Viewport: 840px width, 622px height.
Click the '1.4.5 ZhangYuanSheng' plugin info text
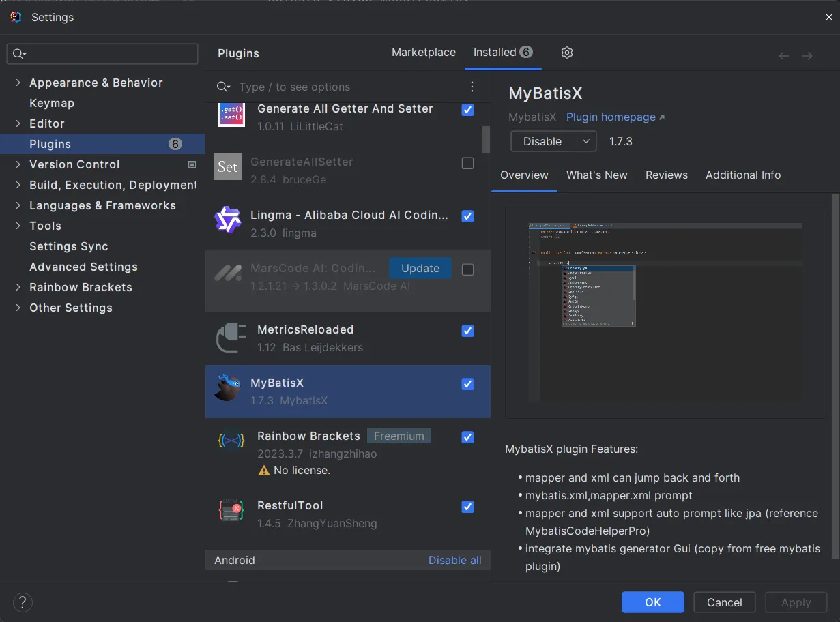pos(317,524)
